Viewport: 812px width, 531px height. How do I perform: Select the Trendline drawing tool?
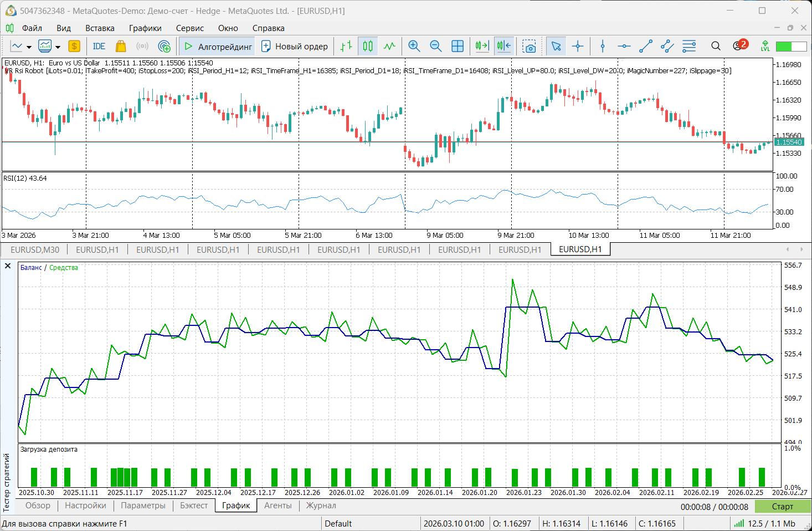[646, 46]
